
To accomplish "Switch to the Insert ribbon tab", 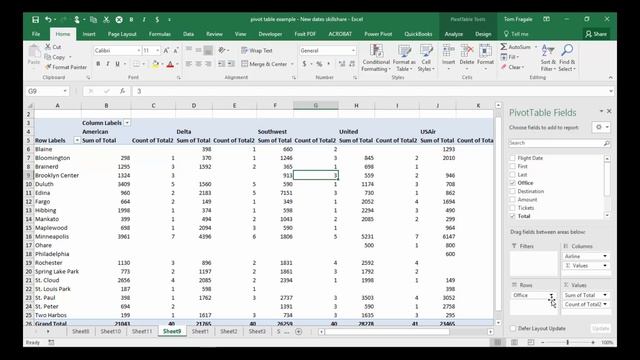I will (x=89, y=34).
